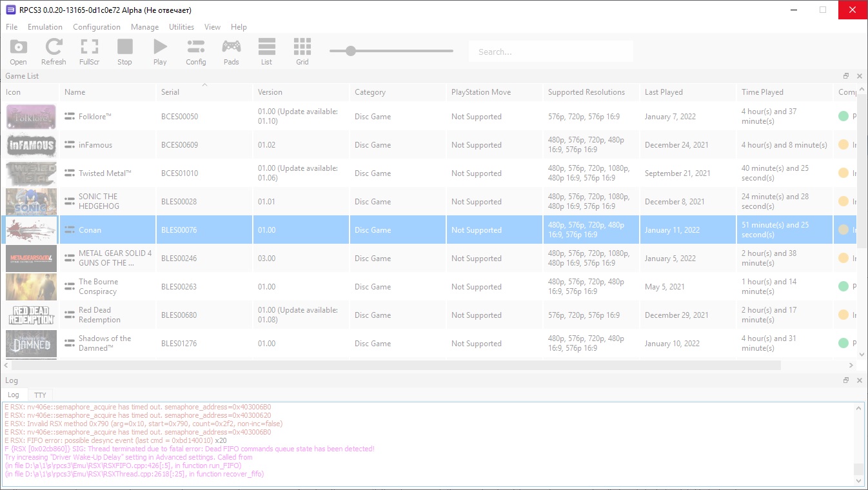Open the Emulation menu
Image resolution: width=868 pixels, height=490 pixels.
pyautogui.click(x=45, y=27)
